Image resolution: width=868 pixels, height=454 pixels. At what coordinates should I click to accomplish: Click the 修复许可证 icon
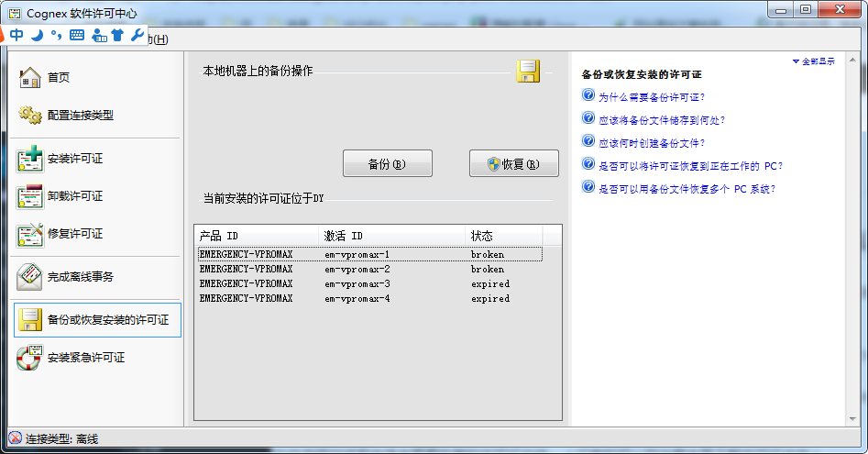30,234
